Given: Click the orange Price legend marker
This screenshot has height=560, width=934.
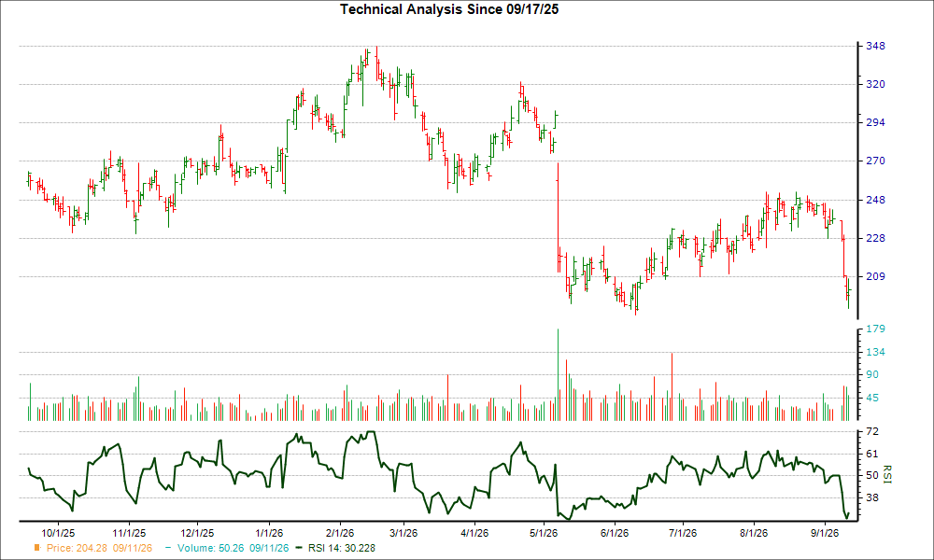Looking at the screenshot, I should [x=37, y=548].
